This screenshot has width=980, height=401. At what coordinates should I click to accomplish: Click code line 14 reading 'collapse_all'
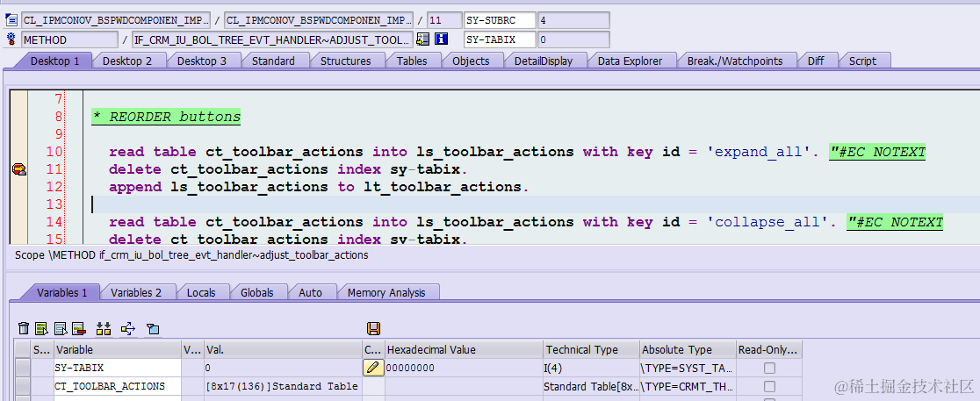click(x=526, y=222)
